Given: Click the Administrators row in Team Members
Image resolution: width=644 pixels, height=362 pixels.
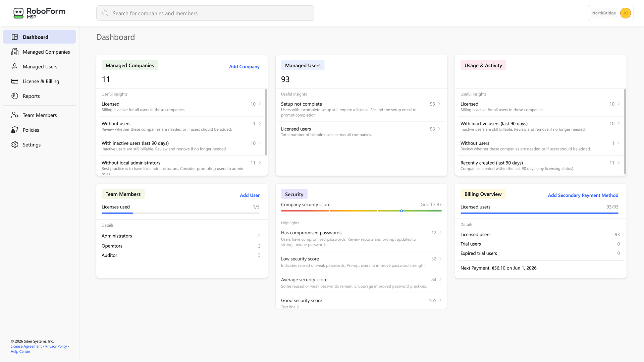Looking at the screenshot, I should (x=181, y=236).
